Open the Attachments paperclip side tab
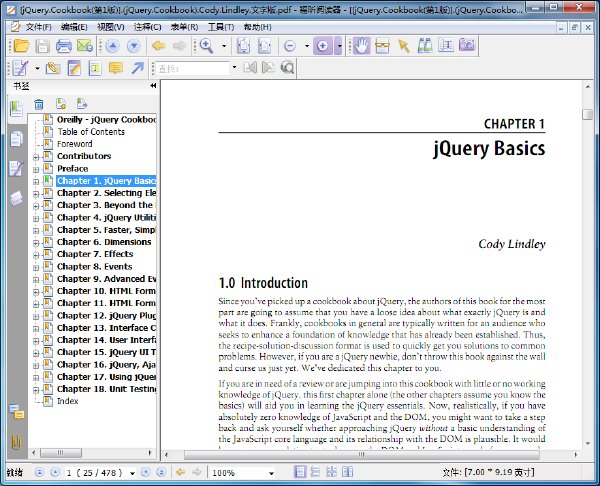This screenshot has width=600, height=486. [16, 442]
